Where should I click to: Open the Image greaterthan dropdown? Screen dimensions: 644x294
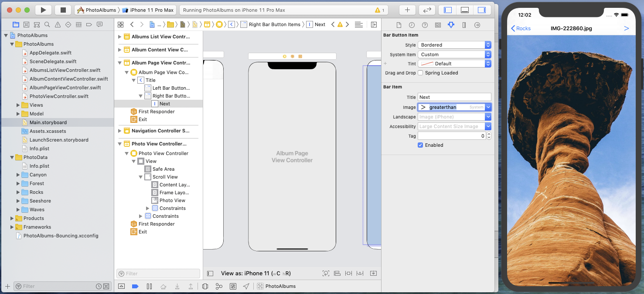pos(488,107)
